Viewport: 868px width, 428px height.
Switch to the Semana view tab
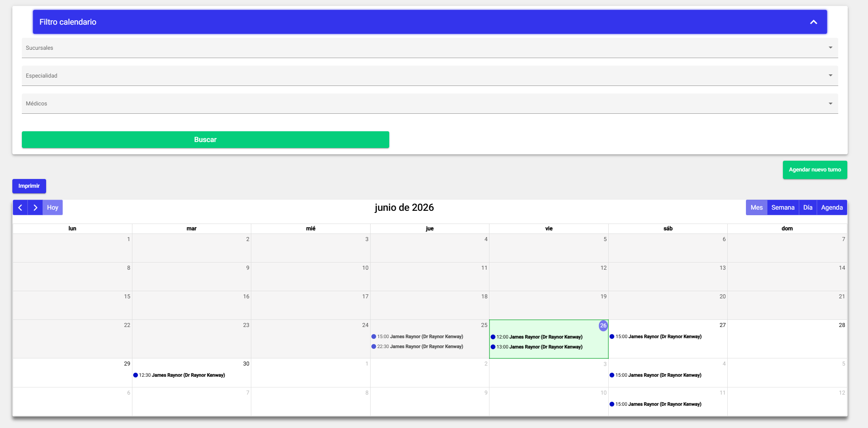point(783,208)
